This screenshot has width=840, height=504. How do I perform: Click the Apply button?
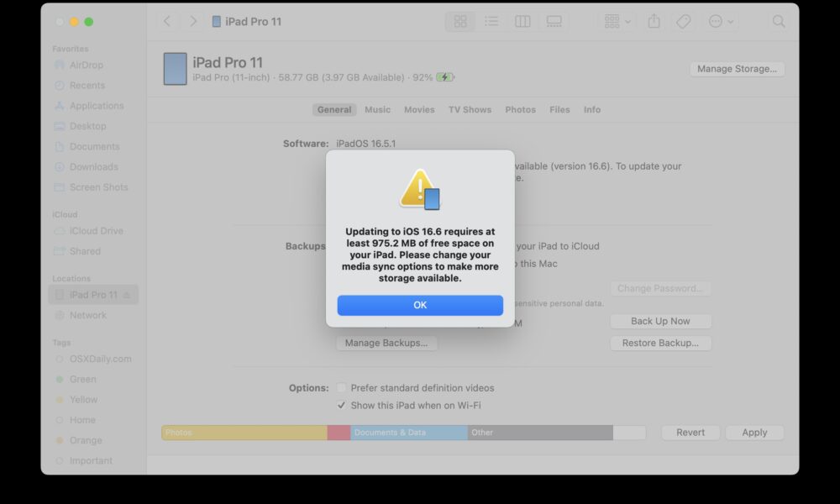(x=754, y=433)
